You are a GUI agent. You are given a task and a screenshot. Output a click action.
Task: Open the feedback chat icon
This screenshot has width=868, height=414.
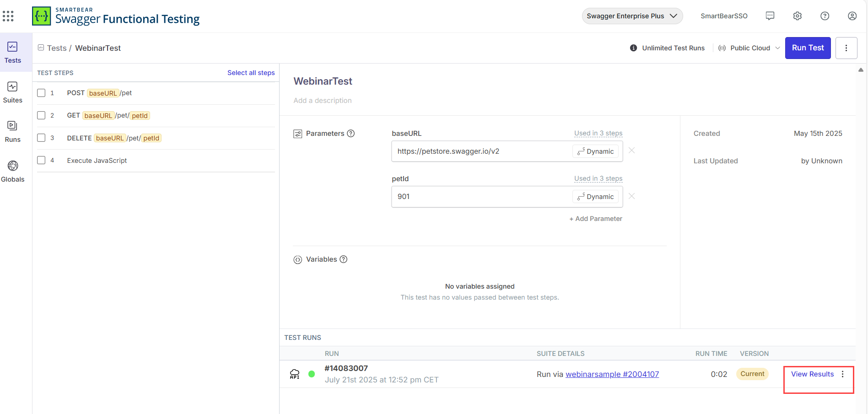770,16
